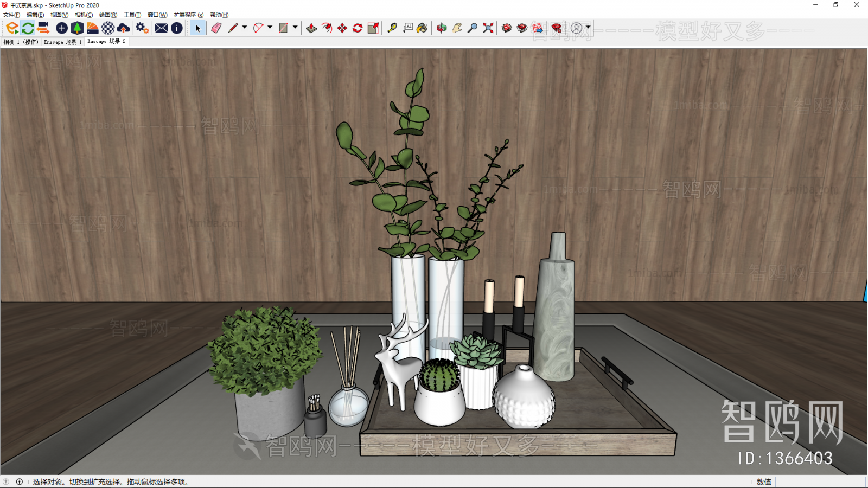Open Enscape objects plus icon
Viewport: 868px width, 488px height.
pos(62,28)
